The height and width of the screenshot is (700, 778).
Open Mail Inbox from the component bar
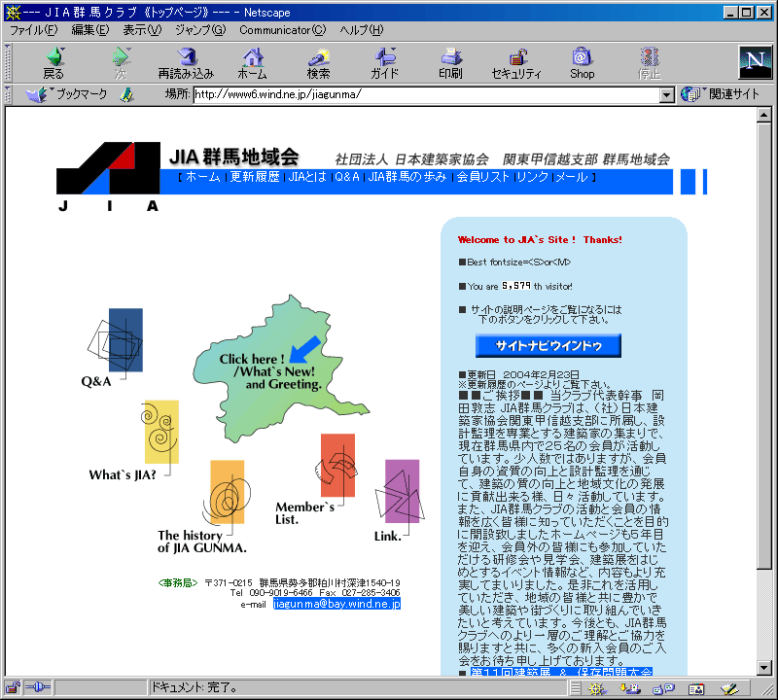tap(629, 688)
